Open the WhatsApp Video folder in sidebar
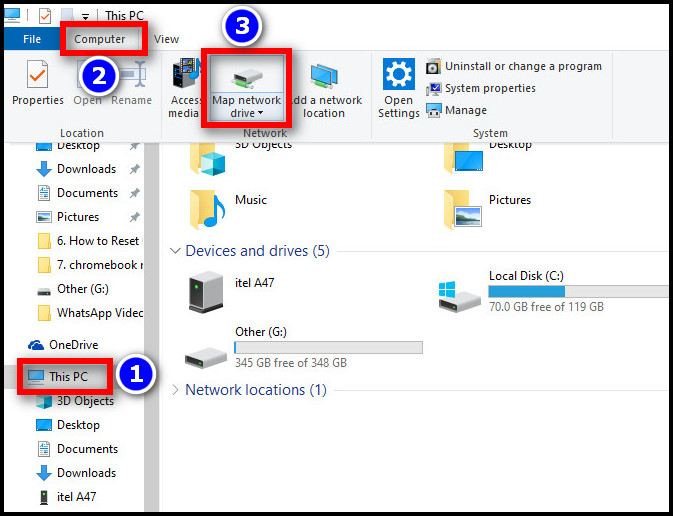Screen dimensions: 673x516 [x=89, y=313]
